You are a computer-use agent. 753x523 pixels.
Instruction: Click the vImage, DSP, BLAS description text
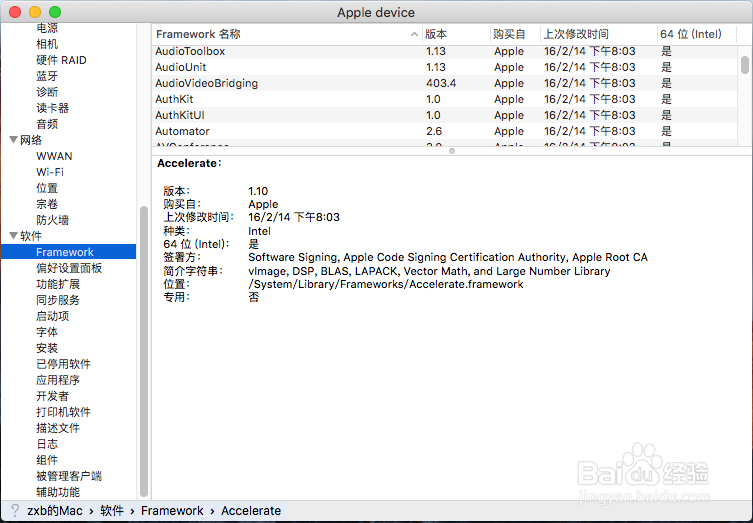pos(429,271)
